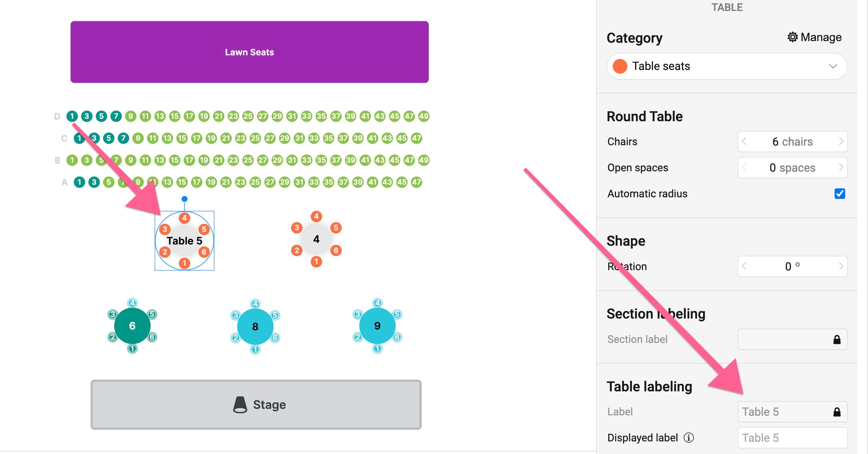This screenshot has height=454, width=868.
Task: Click the Section label lock icon
Action: (x=837, y=340)
